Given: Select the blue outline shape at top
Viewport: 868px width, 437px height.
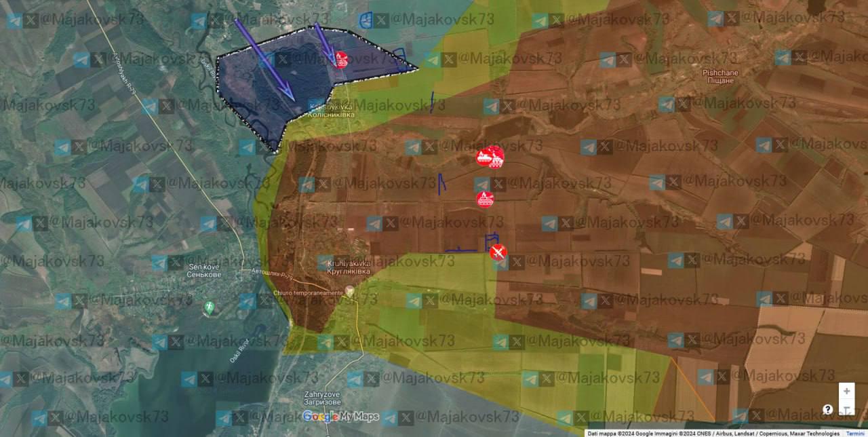Looking at the screenshot, I should (365, 21).
